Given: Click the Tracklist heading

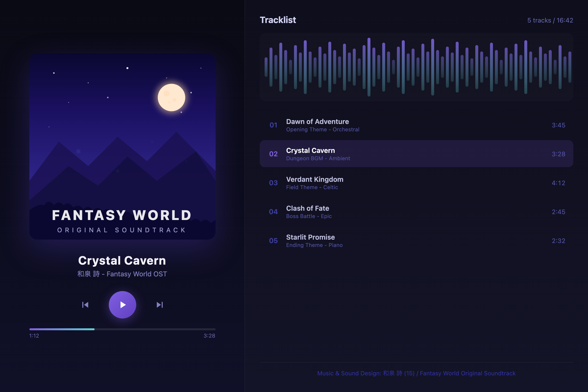Looking at the screenshot, I should coord(278,20).
